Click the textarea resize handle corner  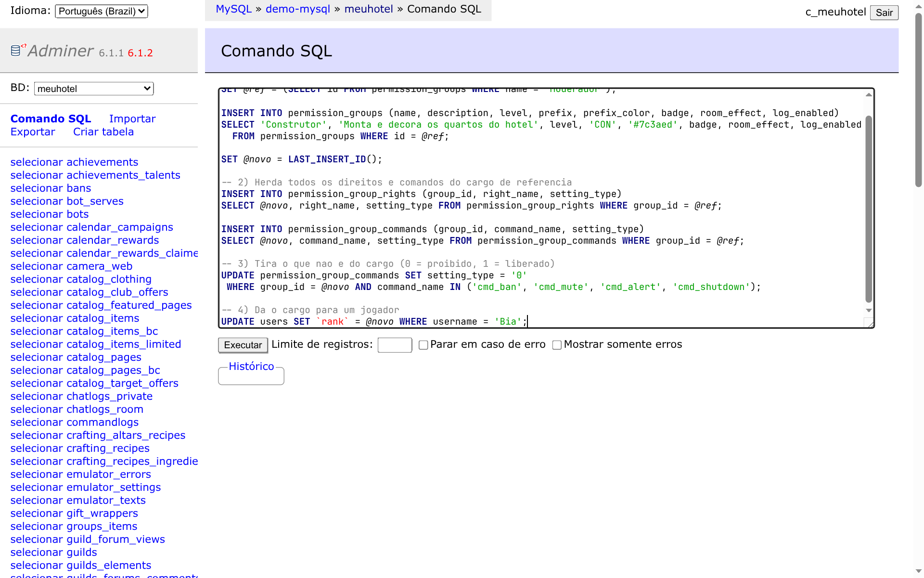click(x=870, y=324)
